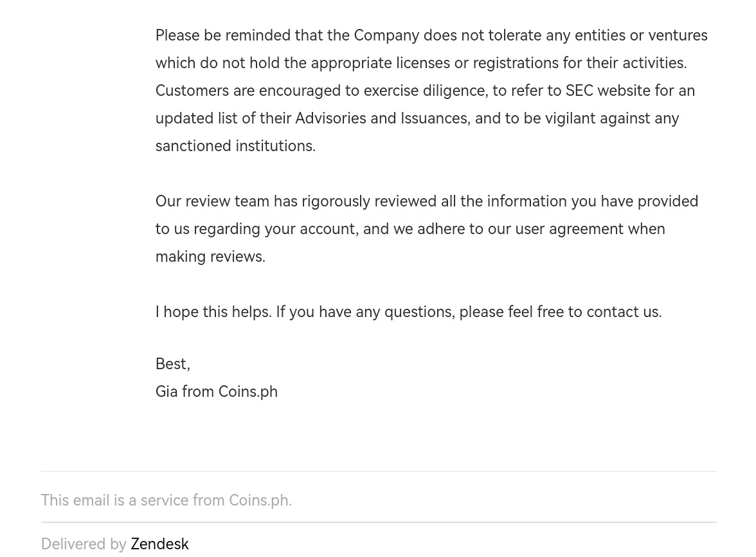Click the "Delivered by" footer text
756x557 pixels.
[84, 544]
